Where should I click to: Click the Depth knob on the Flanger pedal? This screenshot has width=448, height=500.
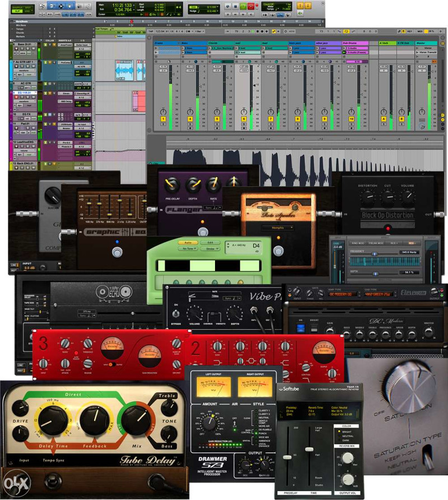193,185
